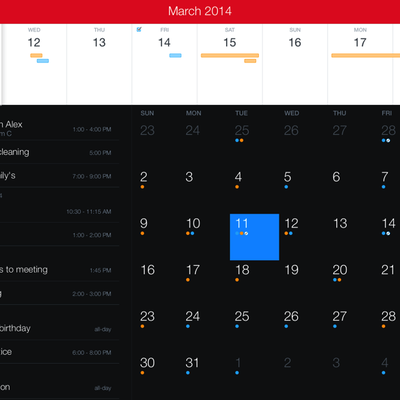Screen dimensions: 400x400
Task: Open the Alex event at 1:00 - 4:00 PM
Action: click(x=59, y=129)
